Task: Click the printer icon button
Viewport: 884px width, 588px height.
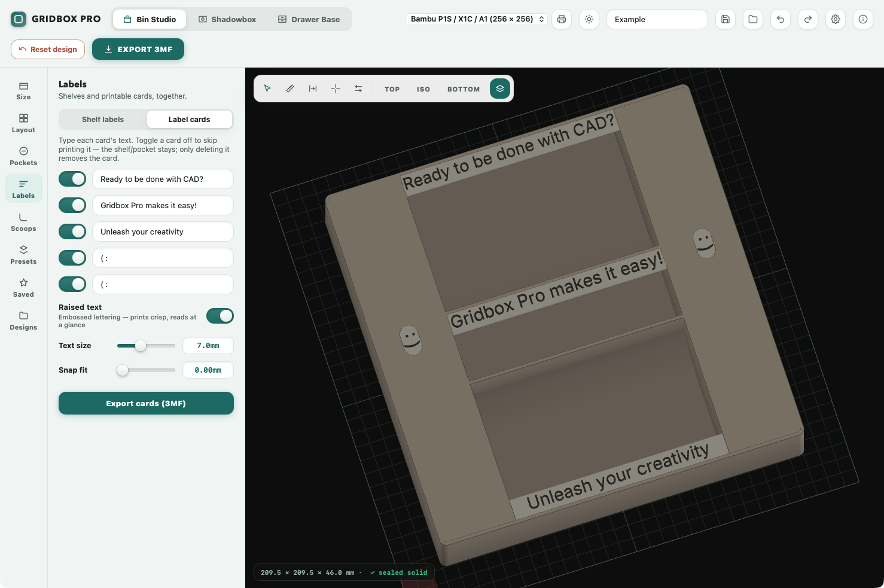Action: [x=562, y=19]
